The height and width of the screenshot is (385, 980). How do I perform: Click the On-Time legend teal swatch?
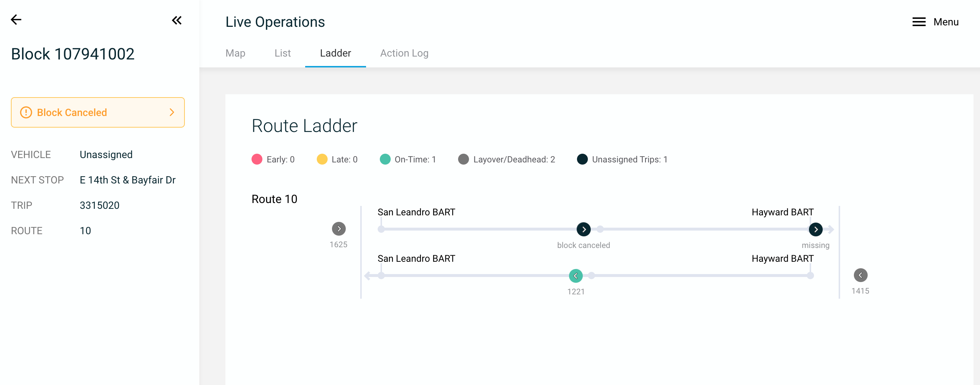[x=385, y=160]
